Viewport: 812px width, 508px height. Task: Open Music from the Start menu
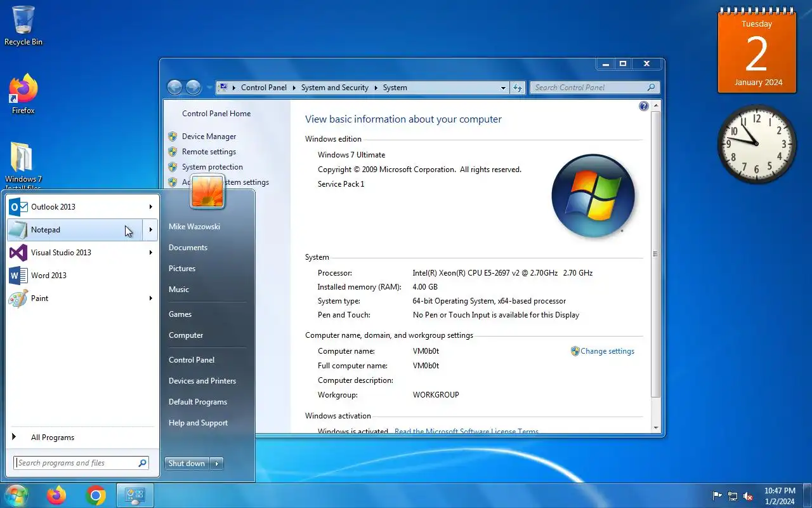pyautogui.click(x=179, y=290)
